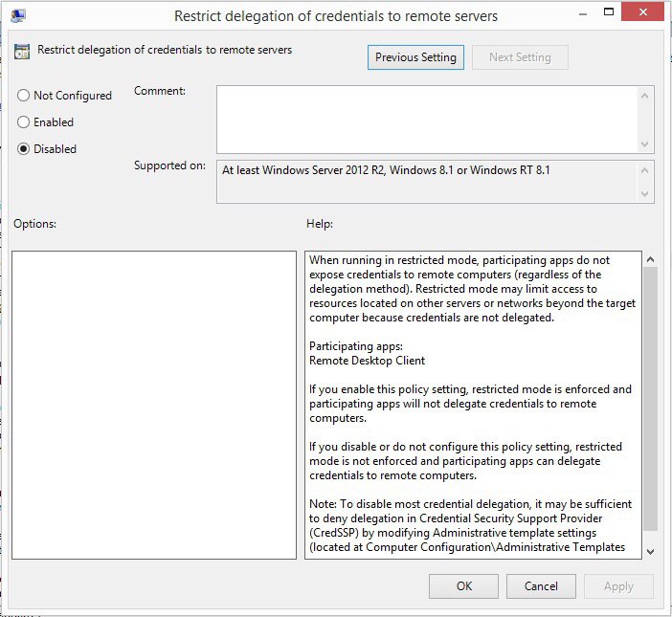Click the 'Help:' label
The image size is (672, 617).
click(x=320, y=224)
